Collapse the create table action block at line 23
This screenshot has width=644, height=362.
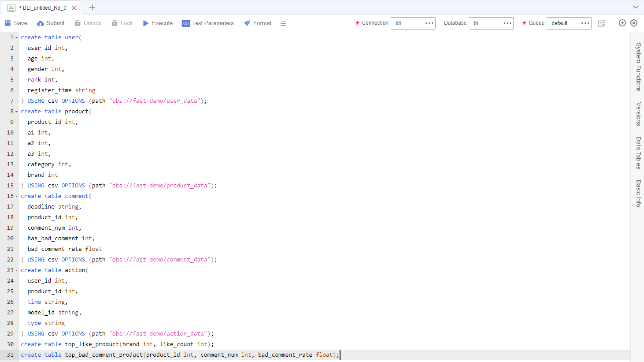click(17, 270)
